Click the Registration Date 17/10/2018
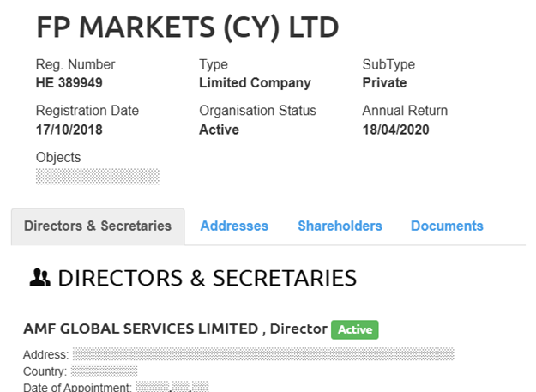Image resolution: width=536 pixels, height=392 pixels. (69, 130)
